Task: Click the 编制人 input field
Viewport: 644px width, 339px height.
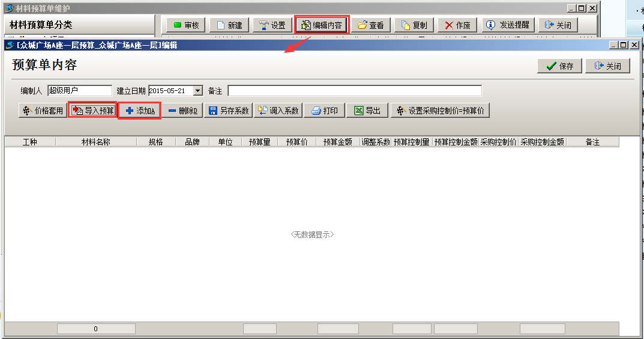Action: tap(79, 91)
